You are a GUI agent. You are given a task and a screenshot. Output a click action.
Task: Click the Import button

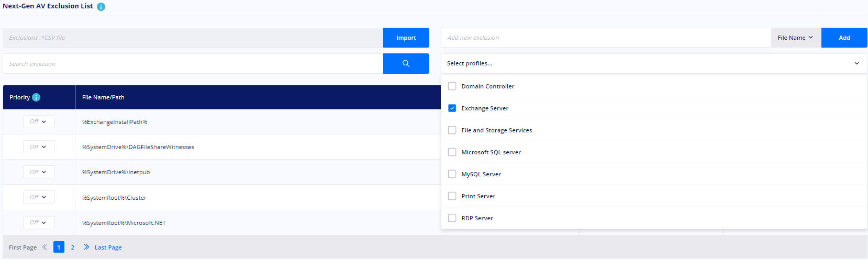click(406, 38)
